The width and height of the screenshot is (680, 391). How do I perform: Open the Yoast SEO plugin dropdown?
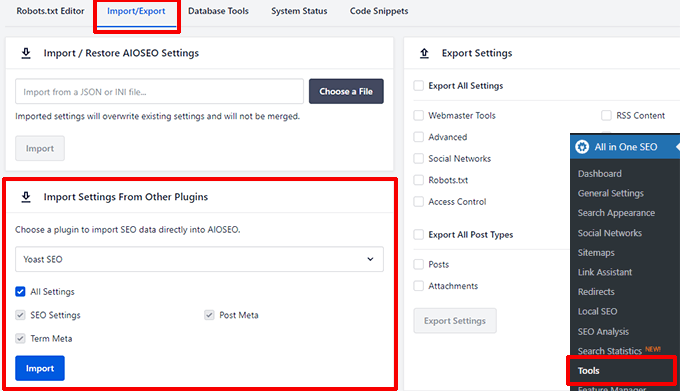[199, 259]
